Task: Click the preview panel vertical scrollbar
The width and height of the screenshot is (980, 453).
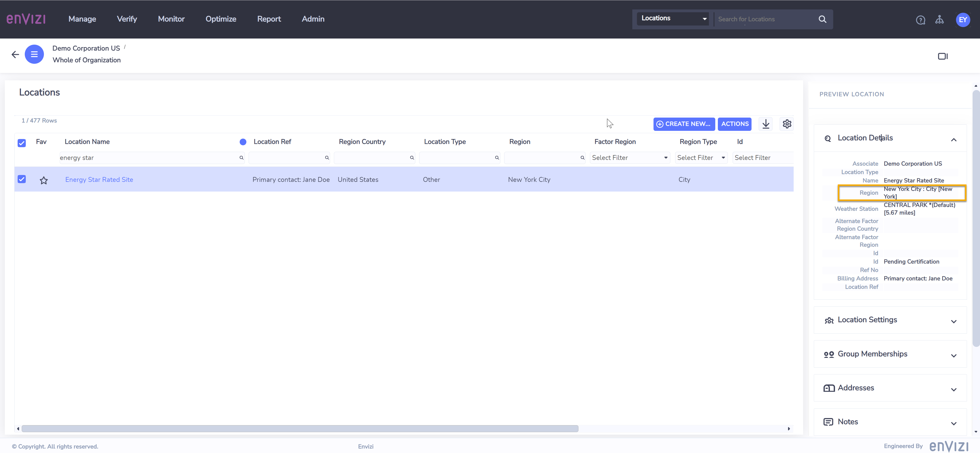Action: [x=976, y=219]
